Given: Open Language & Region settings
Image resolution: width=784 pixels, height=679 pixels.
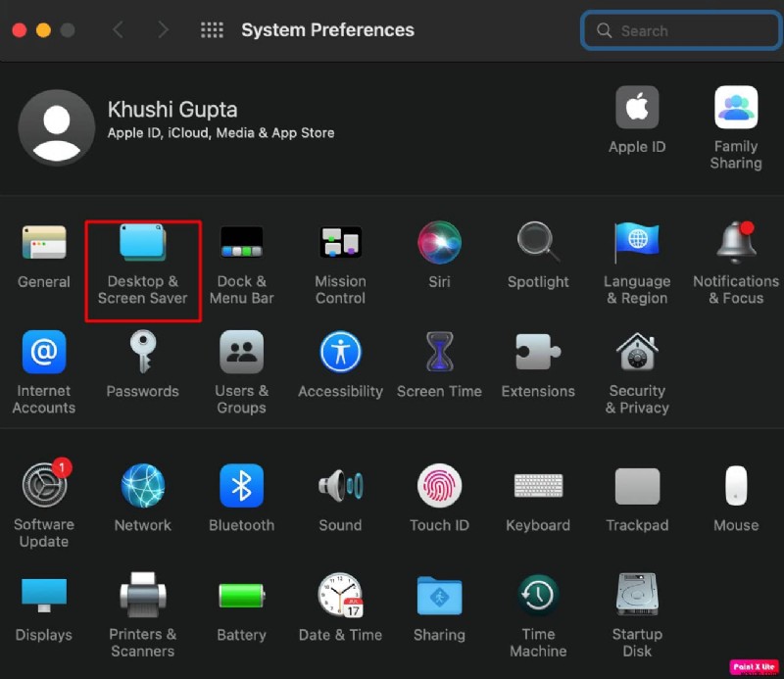Looking at the screenshot, I should 637,243.
